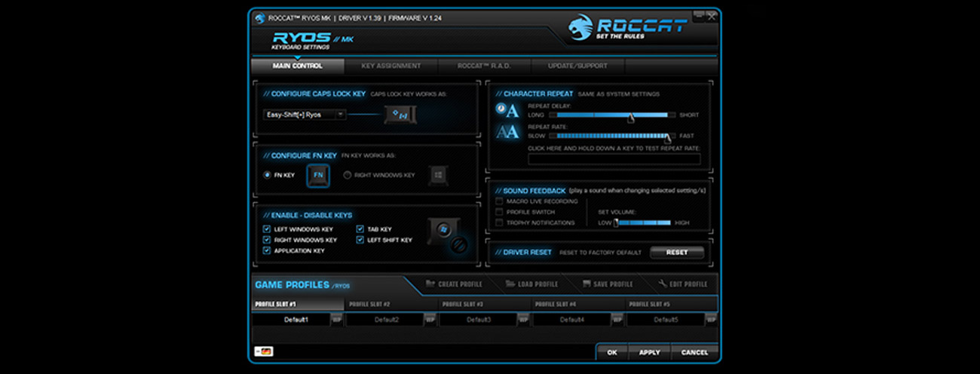The width and height of the screenshot is (980, 374).
Task: Uncheck the Right Windows Key checkbox
Action: 267,240
